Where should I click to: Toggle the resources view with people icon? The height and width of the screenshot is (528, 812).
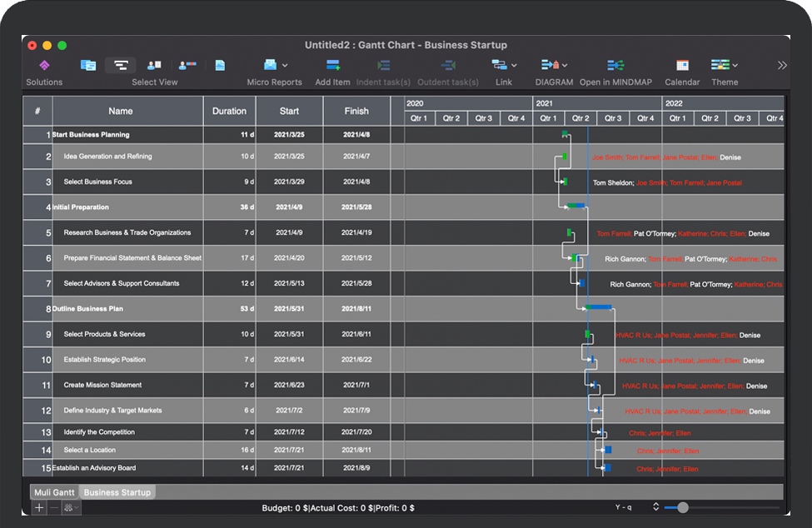154,65
